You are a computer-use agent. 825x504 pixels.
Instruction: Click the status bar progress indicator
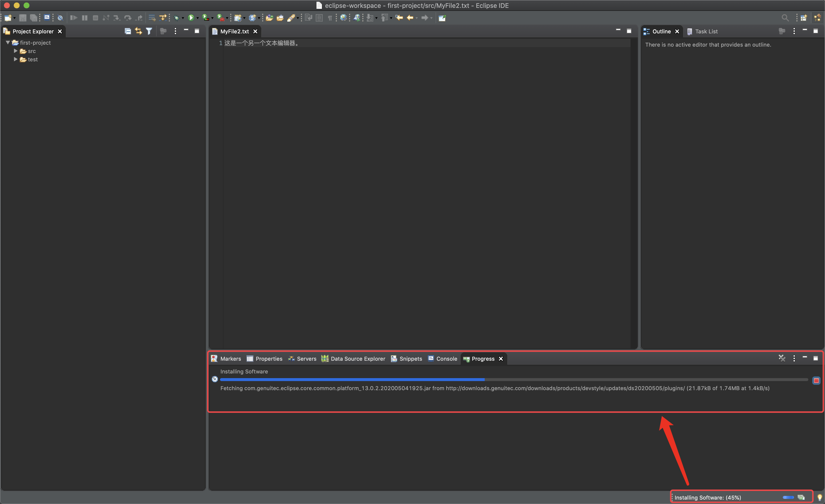click(788, 497)
